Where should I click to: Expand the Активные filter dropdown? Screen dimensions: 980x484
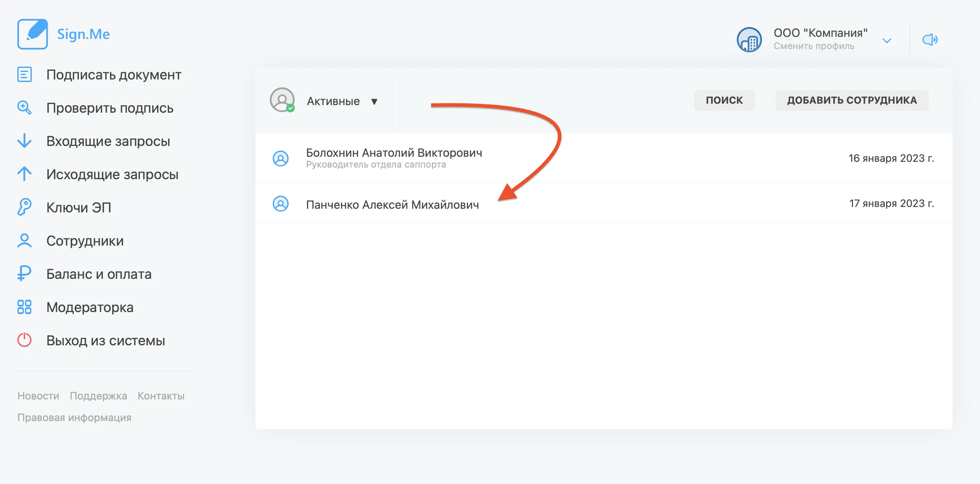tap(374, 101)
